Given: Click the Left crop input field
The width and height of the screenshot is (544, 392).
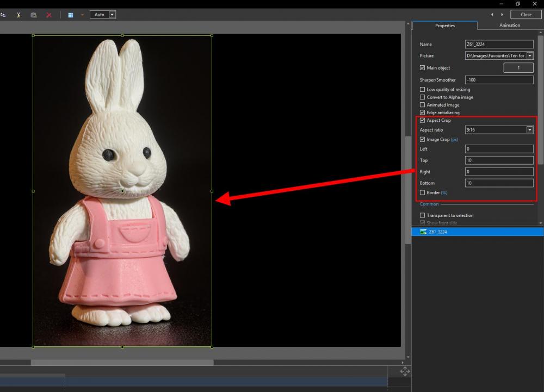Looking at the screenshot, I should [x=499, y=149].
